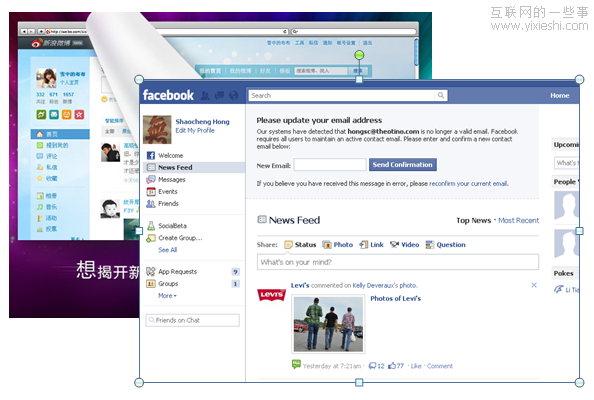Select Top News filter
Viewport: 594px width, 400px height.
(x=474, y=220)
